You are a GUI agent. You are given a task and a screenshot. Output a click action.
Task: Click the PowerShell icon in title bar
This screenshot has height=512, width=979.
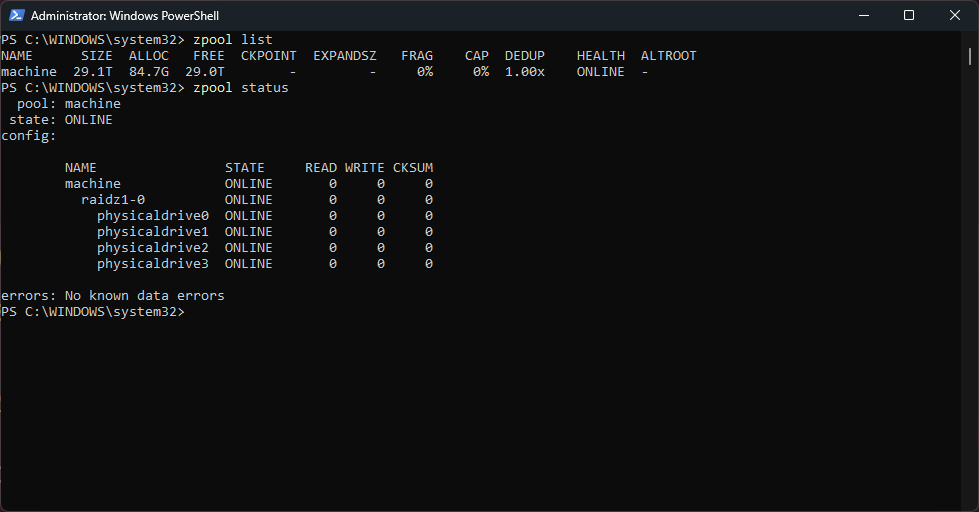[x=17, y=15]
